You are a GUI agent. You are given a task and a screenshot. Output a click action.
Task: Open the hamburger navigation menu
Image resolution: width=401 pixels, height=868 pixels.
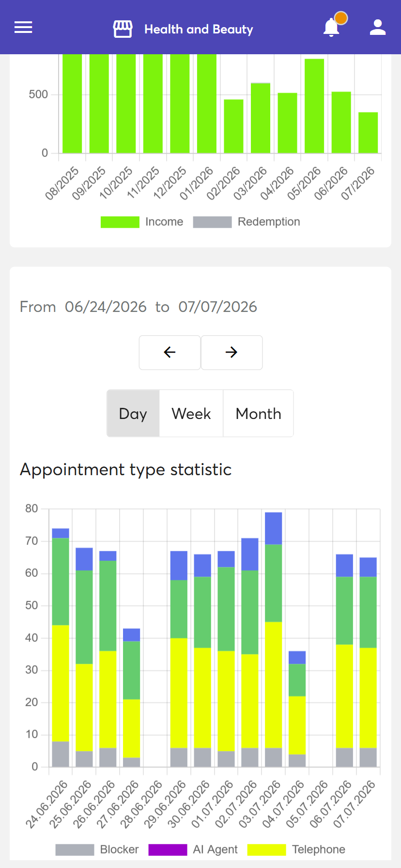pos(23,28)
